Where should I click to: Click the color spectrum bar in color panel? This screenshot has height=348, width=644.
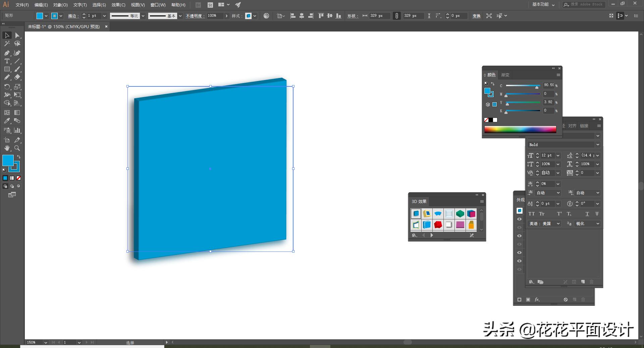click(x=520, y=130)
